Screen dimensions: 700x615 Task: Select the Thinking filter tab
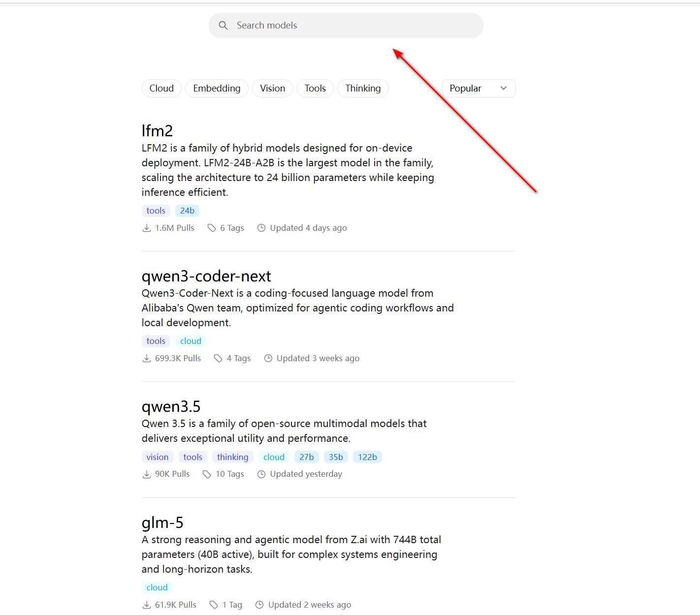coord(363,89)
